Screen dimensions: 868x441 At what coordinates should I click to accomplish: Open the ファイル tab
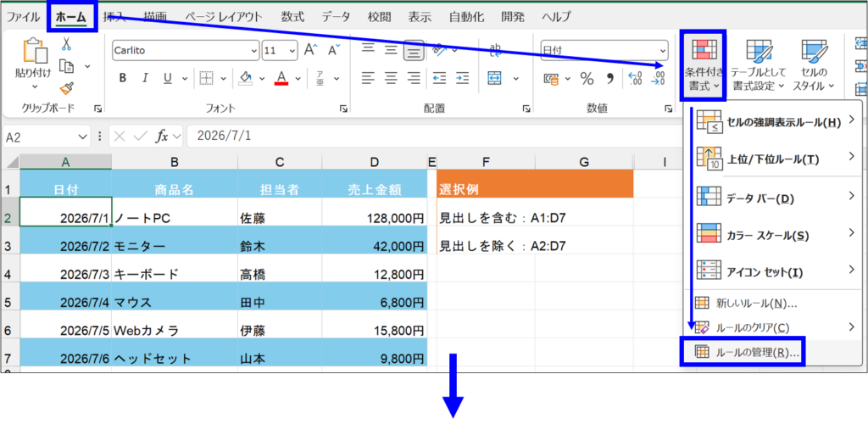(x=23, y=17)
